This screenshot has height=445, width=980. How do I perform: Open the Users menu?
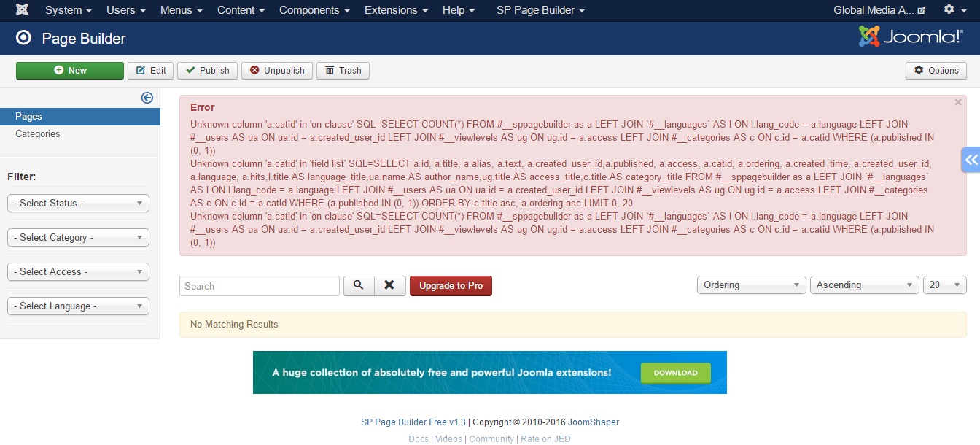click(125, 10)
